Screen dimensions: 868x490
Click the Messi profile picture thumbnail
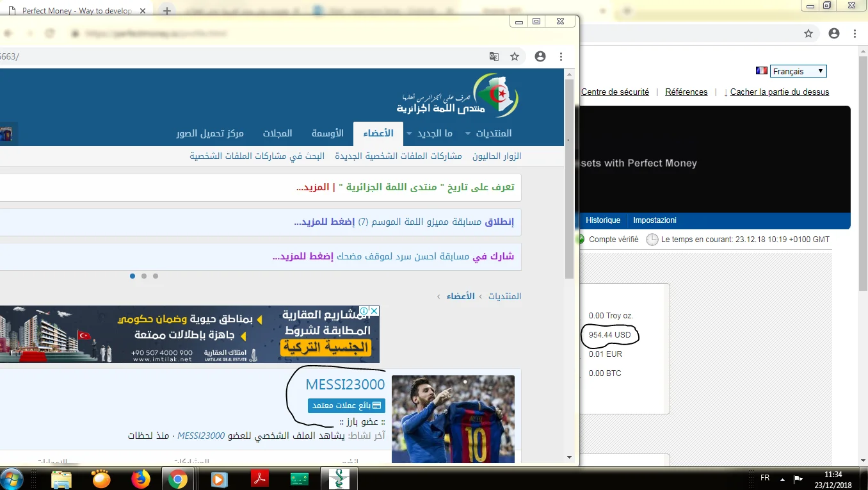[453, 418]
